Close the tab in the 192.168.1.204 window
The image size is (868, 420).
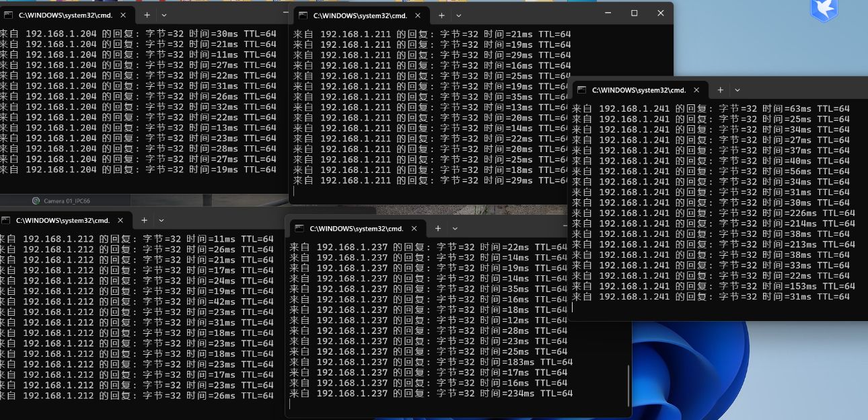coord(123,15)
